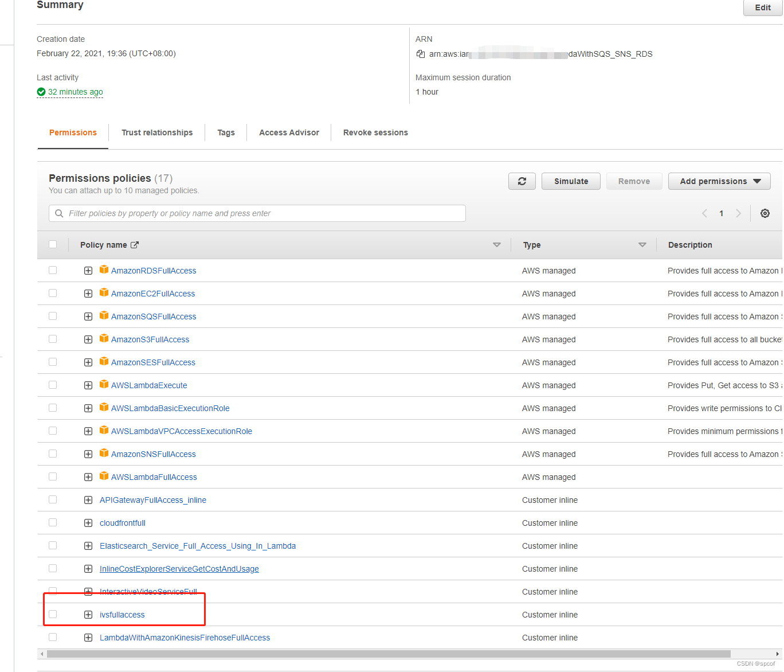The width and height of the screenshot is (784, 672).
Task: Click the Edit summary button
Action: (x=763, y=7)
